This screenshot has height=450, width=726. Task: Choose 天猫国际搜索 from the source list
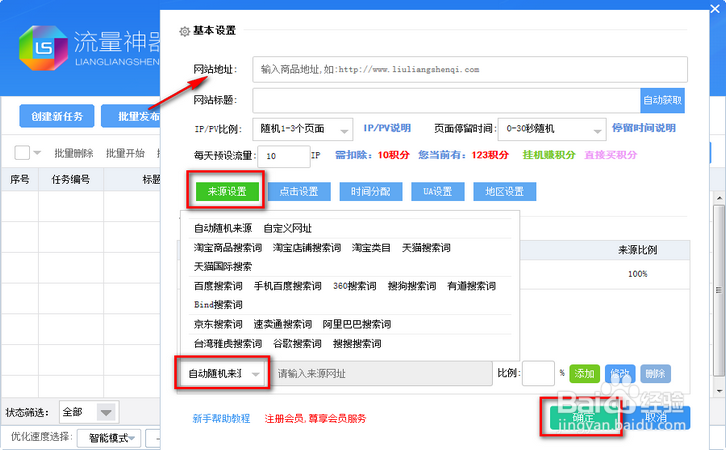(223, 267)
